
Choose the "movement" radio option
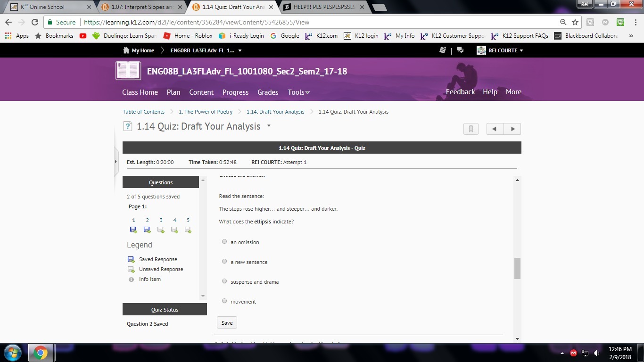click(224, 301)
